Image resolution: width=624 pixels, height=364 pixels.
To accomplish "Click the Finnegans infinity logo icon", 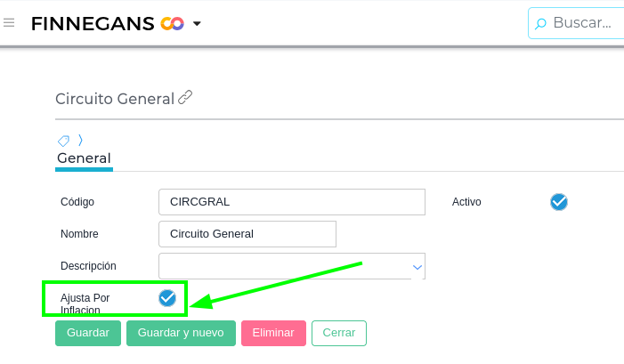I will pos(172,24).
